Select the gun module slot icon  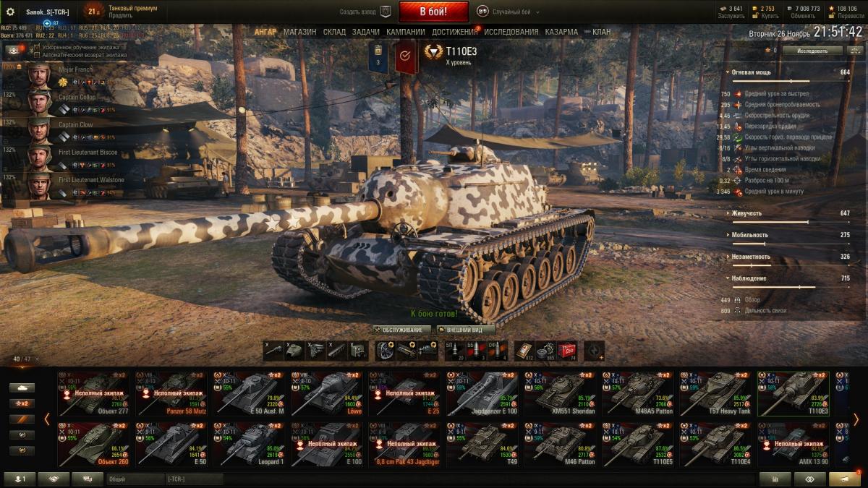point(273,350)
